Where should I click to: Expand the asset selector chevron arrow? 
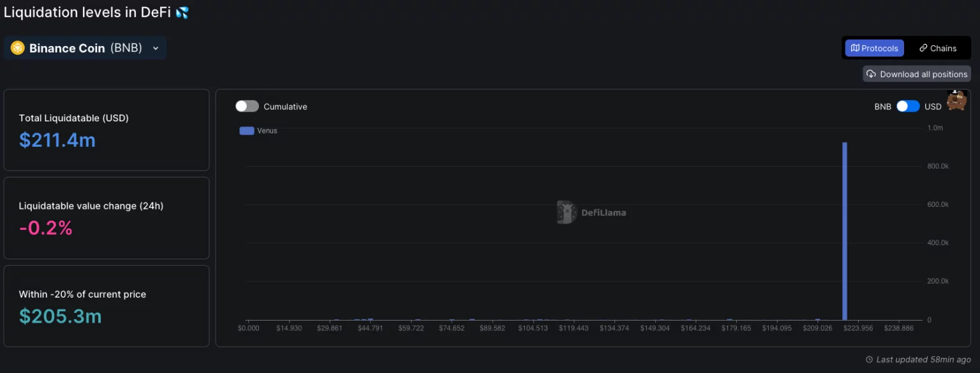(x=156, y=49)
